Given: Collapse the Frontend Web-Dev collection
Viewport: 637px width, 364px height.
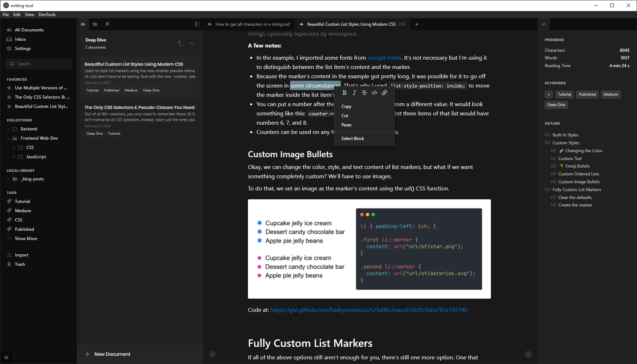Looking at the screenshot, I should click(9, 138).
